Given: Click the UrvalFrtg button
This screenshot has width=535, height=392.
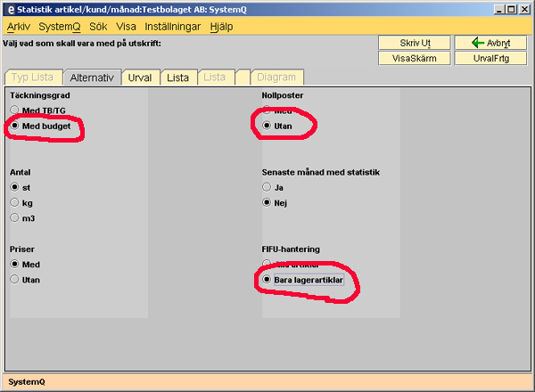Looking at the screenshot, I should tap(490, 58).
